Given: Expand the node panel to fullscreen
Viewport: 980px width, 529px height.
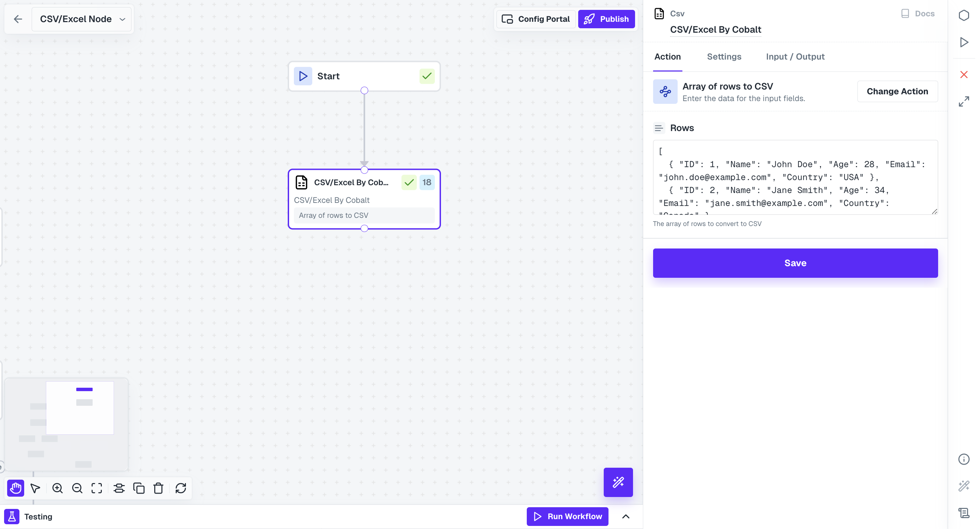Looking at the screenshot, I should coord(964,101).
